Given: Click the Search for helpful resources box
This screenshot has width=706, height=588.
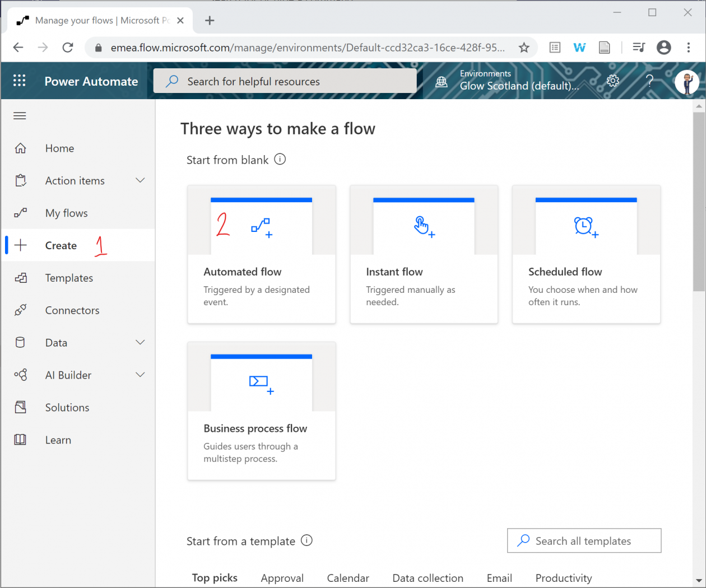Looking at the screenshot, I should (x=285, y=81).
